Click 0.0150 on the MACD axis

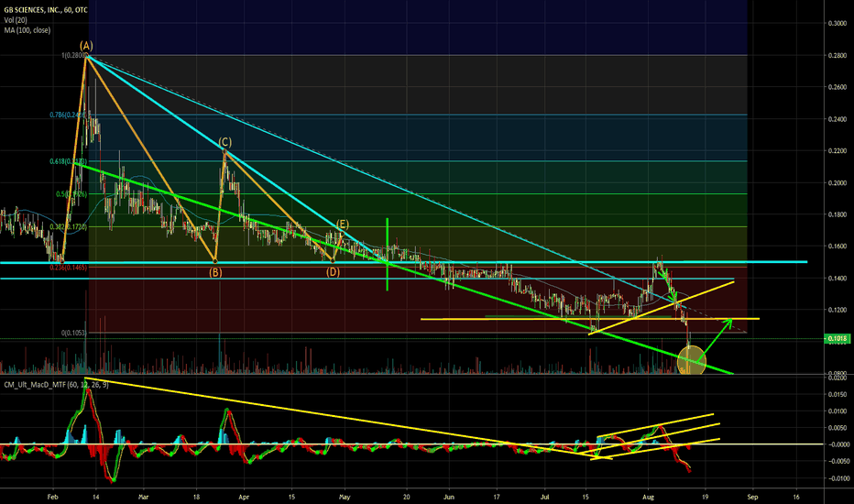coord(838,394)
